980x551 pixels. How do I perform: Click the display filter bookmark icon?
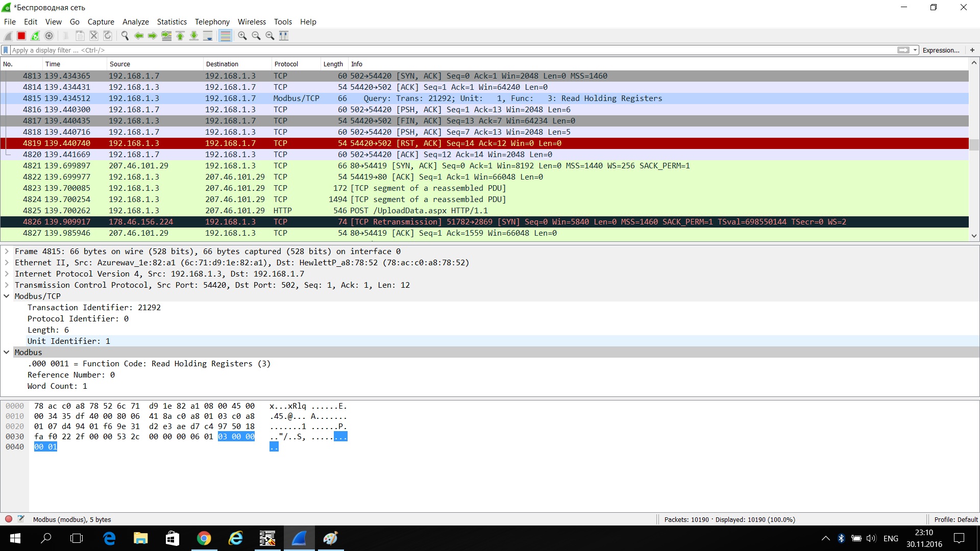[x=6, y=50]
